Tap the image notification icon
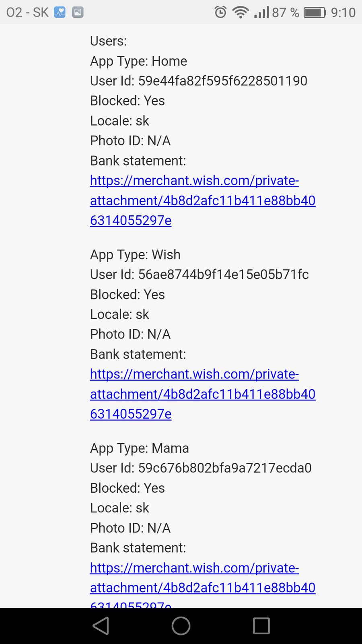The image size is (362, 644). click(78, 12)
